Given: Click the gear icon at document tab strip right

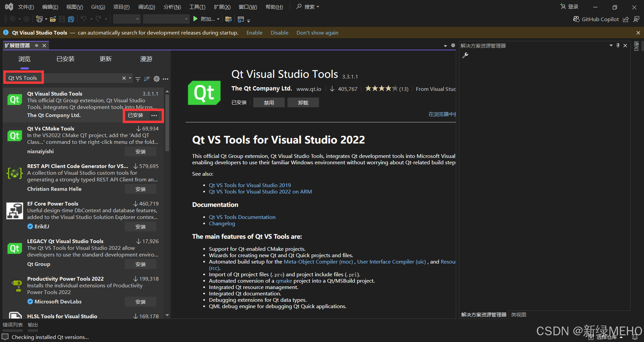Looking at the screenshot, I should [x=453, y=45].
